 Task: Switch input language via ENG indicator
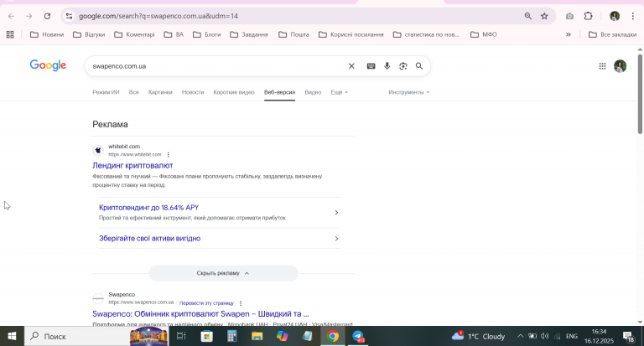(572, 336)
